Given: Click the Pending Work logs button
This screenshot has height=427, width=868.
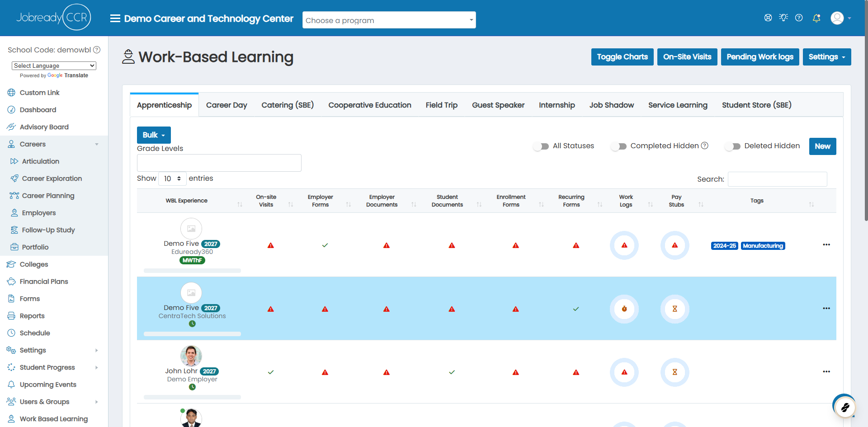Looking at the screenshot, I should (x=760, y=57).
